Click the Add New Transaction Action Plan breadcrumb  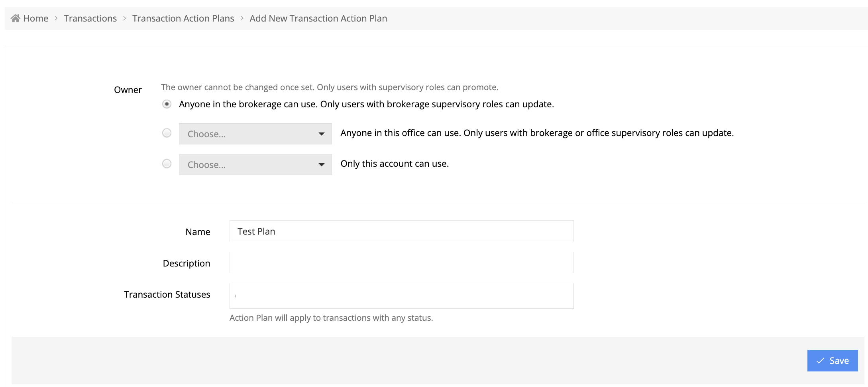(318, 18)
